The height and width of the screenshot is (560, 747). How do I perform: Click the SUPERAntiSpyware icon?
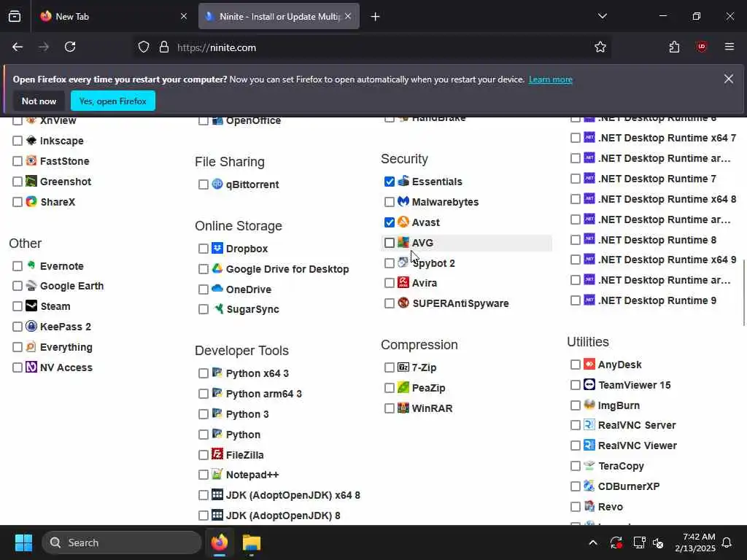(x=403, y=303)
